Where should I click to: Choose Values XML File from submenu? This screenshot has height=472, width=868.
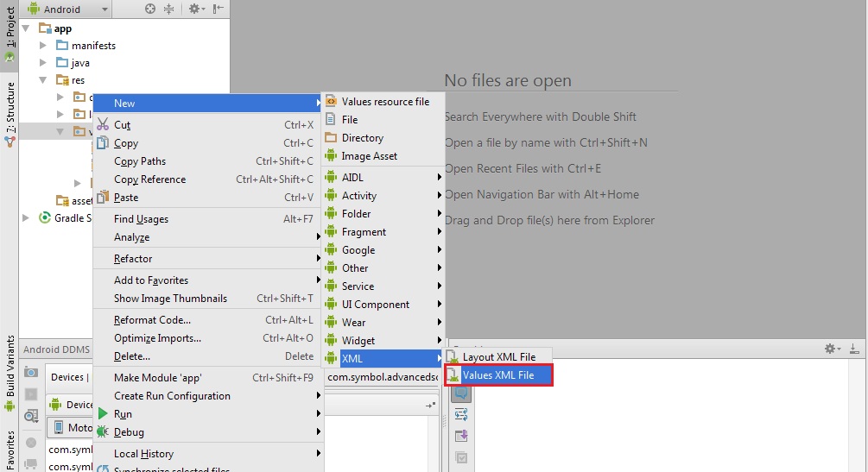tap(498, 375)
